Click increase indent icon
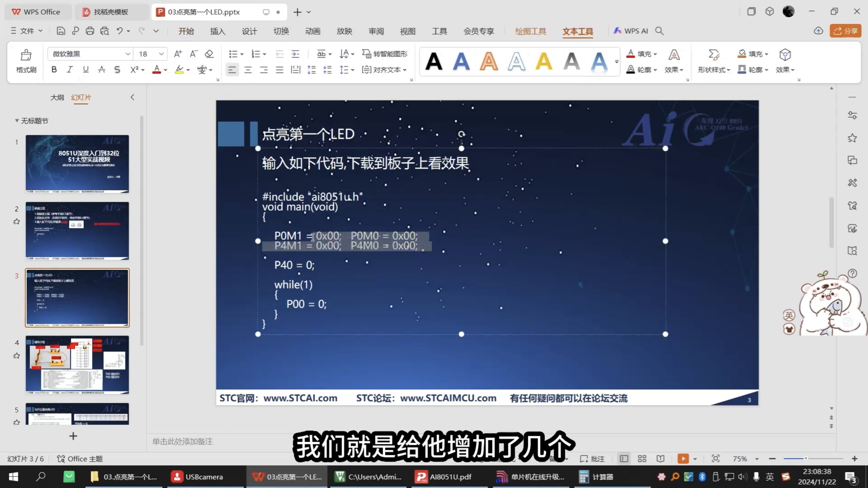Viewport: 868px width, 488px height. 295,54
